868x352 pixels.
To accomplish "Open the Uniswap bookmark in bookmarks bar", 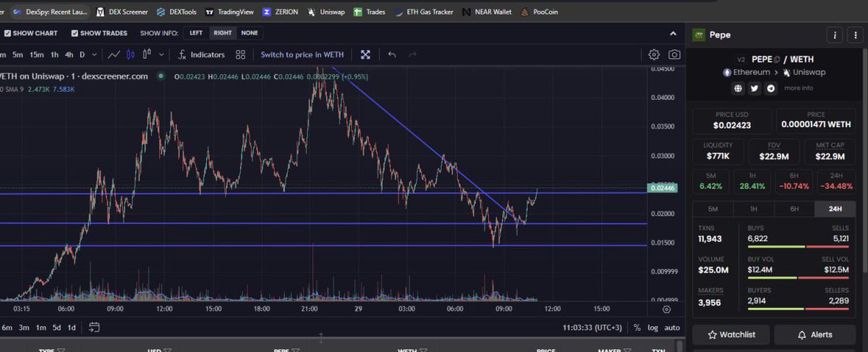I will (326, 12).
